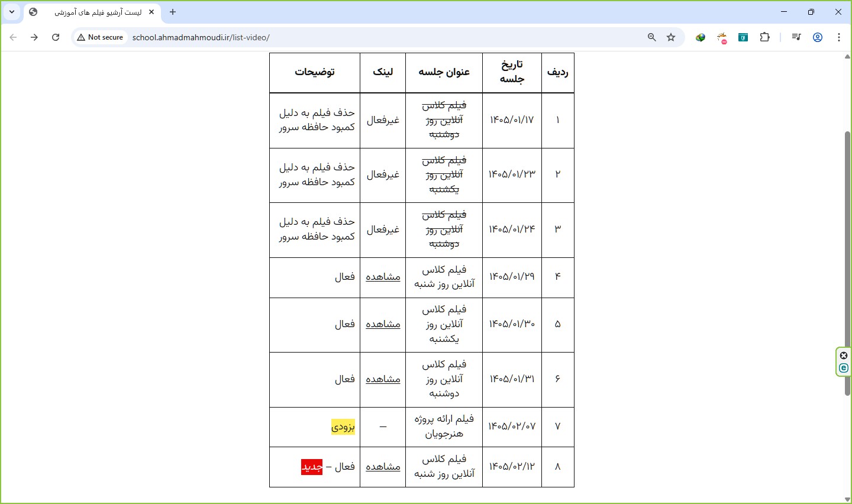
Task: Click the scrollbar up arrow
Action: coord(847,57)
